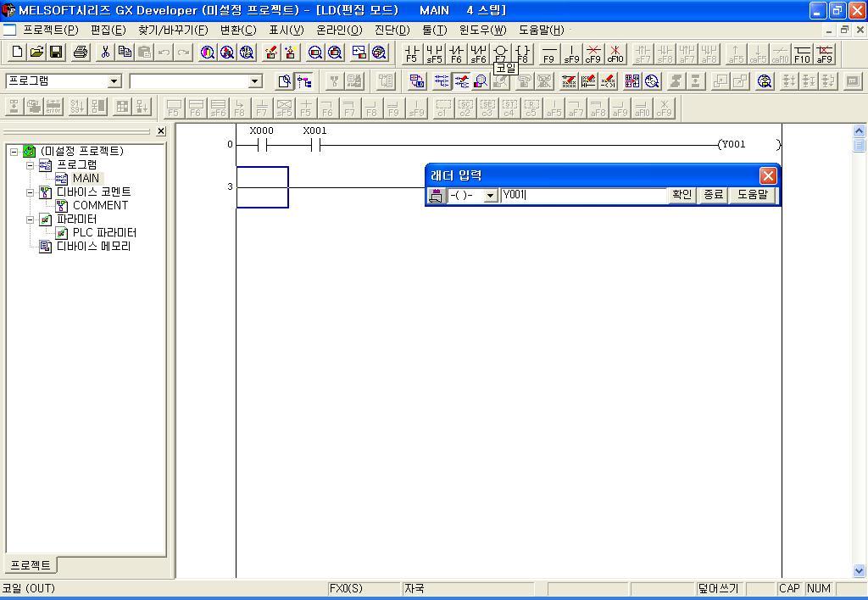Select PLC 파라미터 in the project tree
The width and height of the screenshot is (868, 600).
104,233
